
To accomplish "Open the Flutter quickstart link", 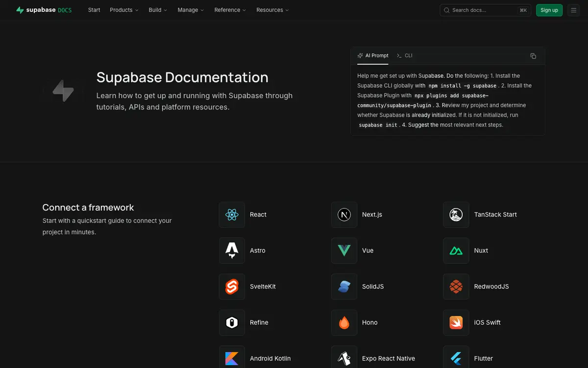I will 484,358.
